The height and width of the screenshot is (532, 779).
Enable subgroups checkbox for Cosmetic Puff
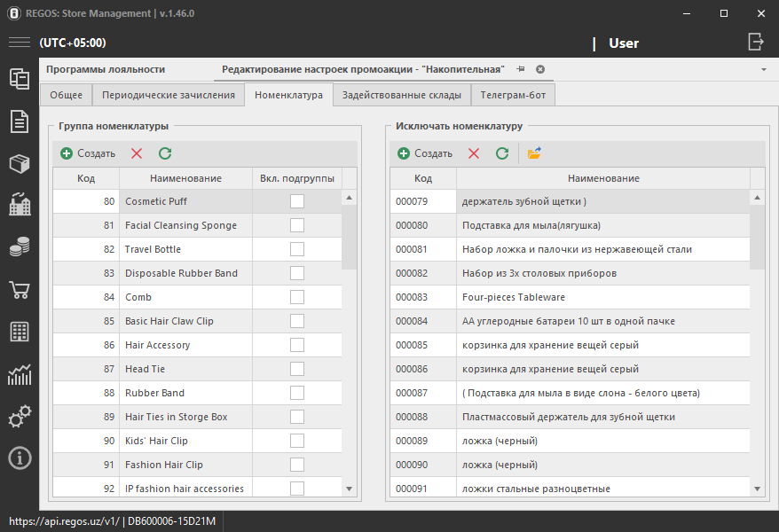pos(297,201)
